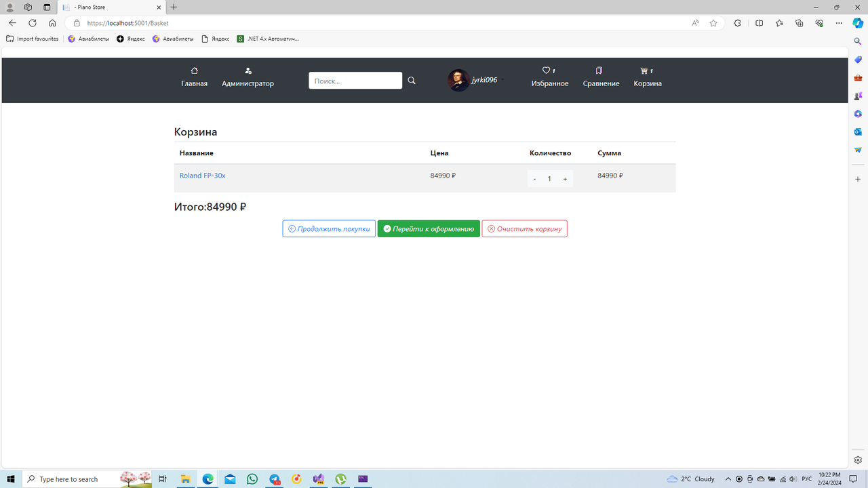Open the Outlook icon in Edge sidebar
The height and width of the screenshot is (488, 868).
tap(858, 131)
